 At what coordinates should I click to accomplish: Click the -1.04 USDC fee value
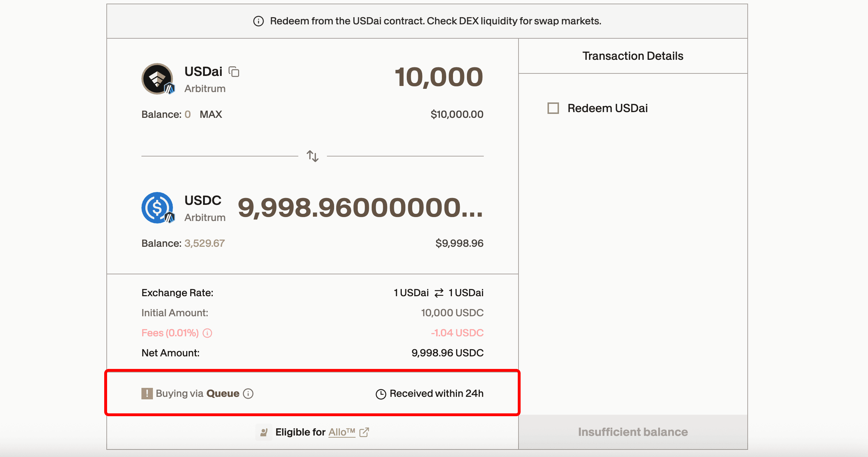coord(457,333)
